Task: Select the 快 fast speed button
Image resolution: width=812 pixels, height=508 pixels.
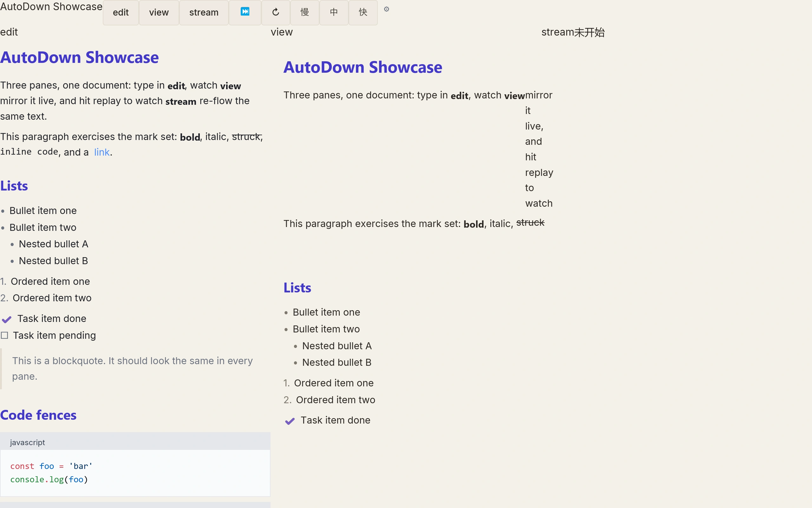Action: click(x=363, y=12)
